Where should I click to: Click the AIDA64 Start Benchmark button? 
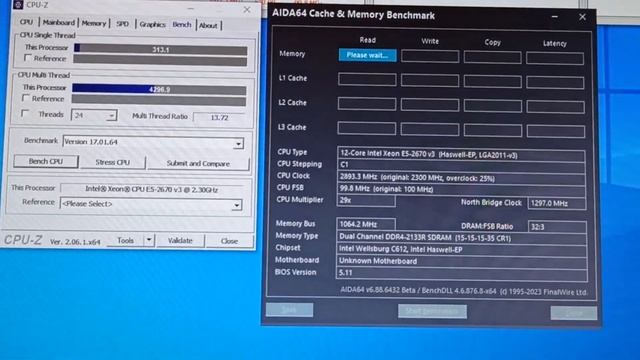(x=432, y=311)
